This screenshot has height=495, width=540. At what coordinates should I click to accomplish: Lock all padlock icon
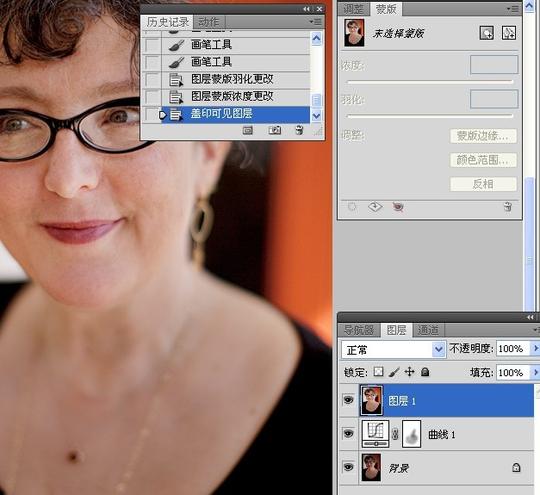(425, 372)
